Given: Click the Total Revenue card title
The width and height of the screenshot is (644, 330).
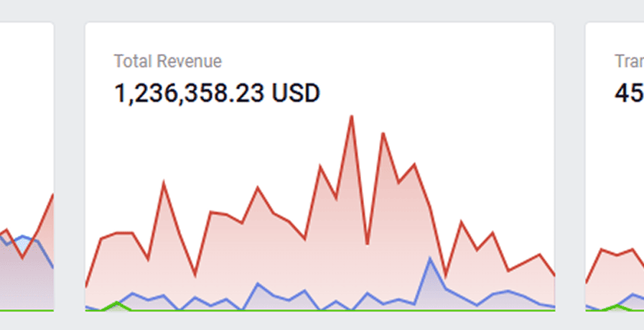Looking at the screenshot, I should pyautogui.click(x=167, y=62).
